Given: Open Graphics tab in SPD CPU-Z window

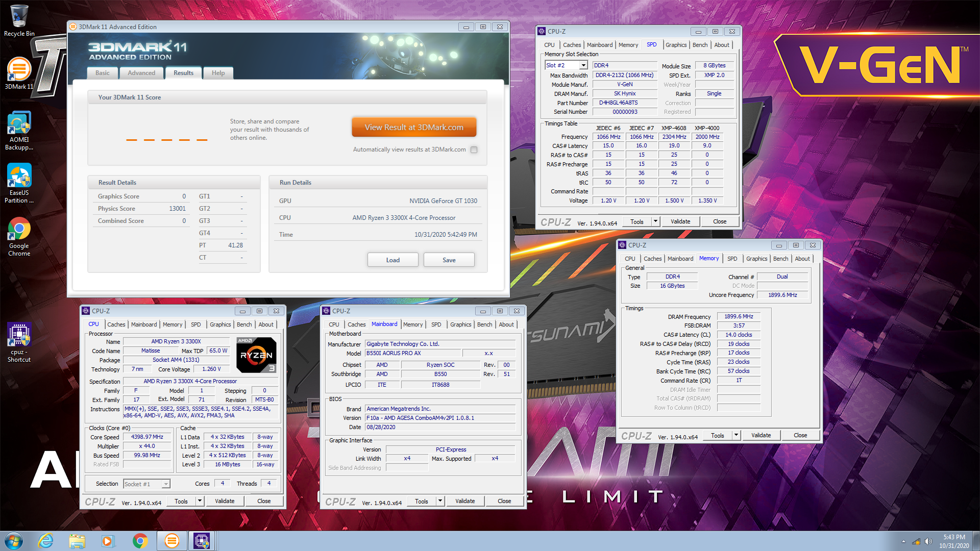Looking at the screenshot, I should pos(676,45).
